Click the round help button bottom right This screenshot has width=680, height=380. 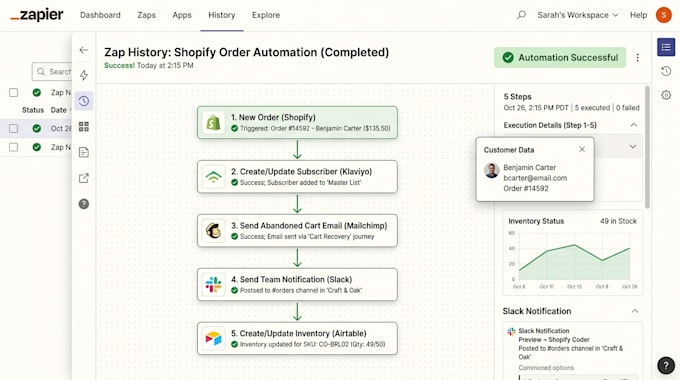[x=666, y=365]
